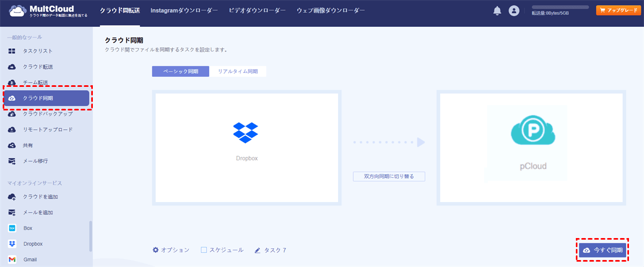Image resolution: width=644 pixels, height=267 pixels.
Task: Click the クラウドバックアップ icon
Action: pyautogui.click(x=12, y=114)
